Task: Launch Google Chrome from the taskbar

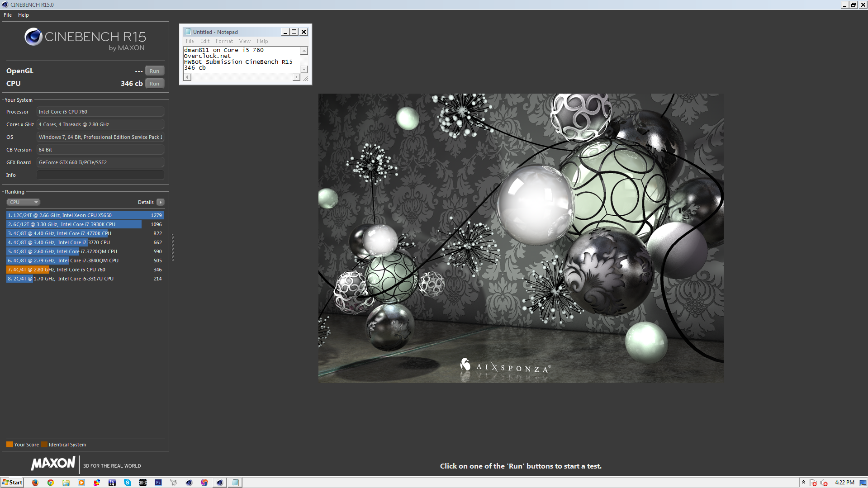Action: click(51, 483)
